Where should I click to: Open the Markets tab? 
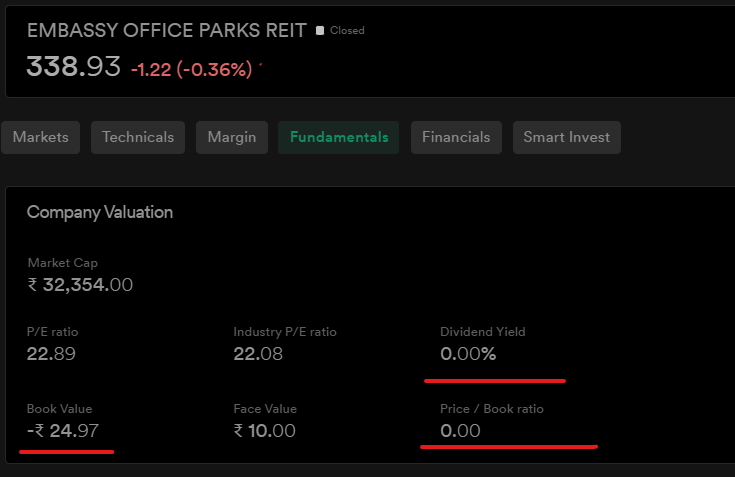[41, 137]
